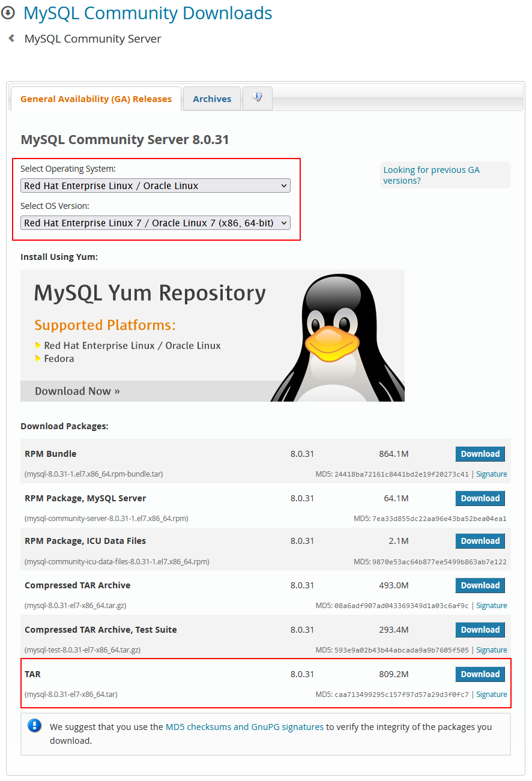
Task: Click the MD5 checksums and GnuPG signatures link
Action: 244,726
